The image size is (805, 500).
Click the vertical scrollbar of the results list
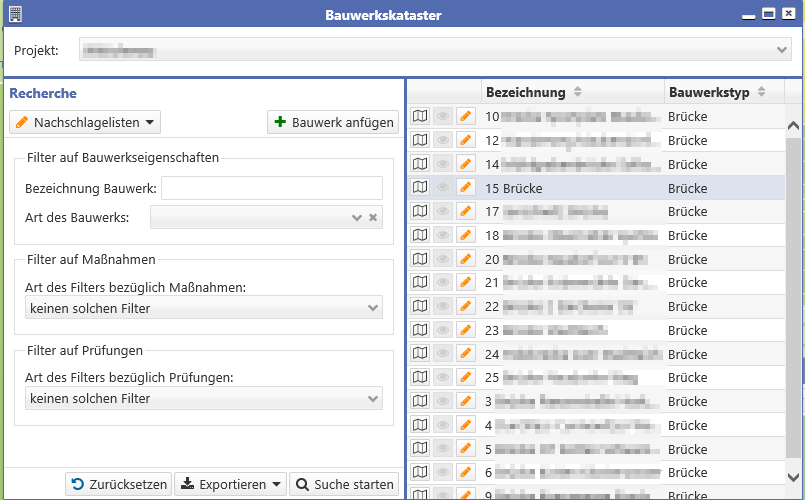793,300
